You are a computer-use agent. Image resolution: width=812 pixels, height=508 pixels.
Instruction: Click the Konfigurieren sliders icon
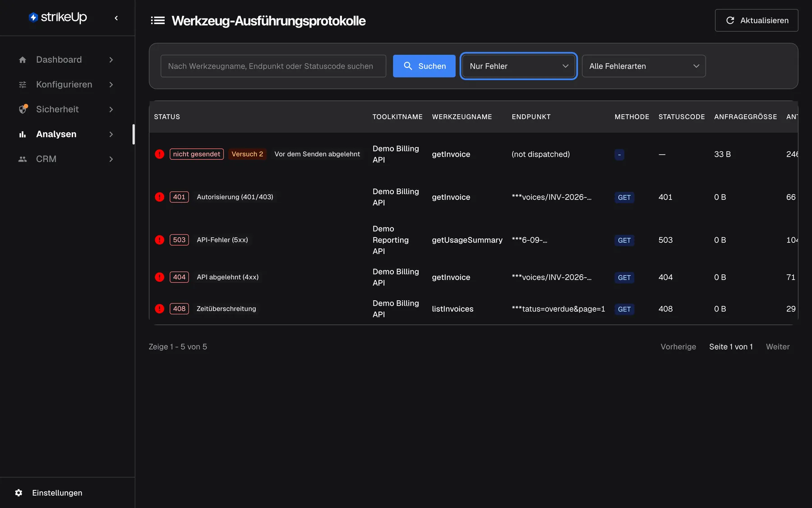coord(23,84)
